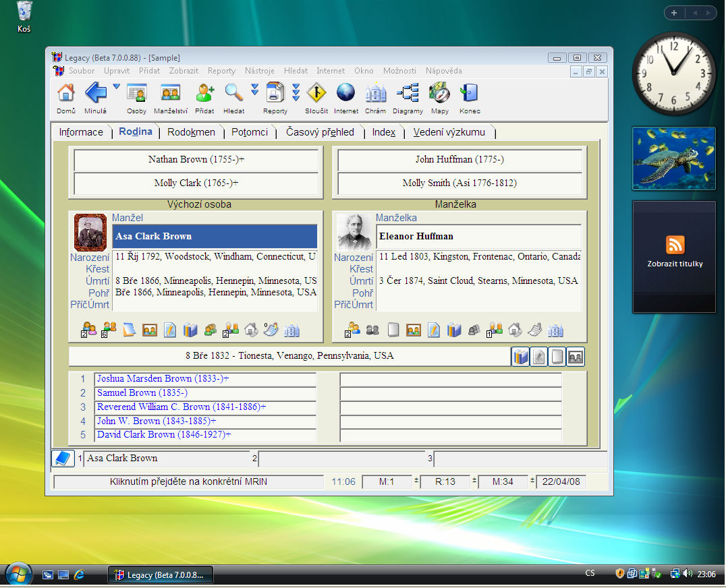The height and width of the screenshot is (588, 726).
Task: Click the Přidat person toolbar icon
Action: tap(204, 93)
